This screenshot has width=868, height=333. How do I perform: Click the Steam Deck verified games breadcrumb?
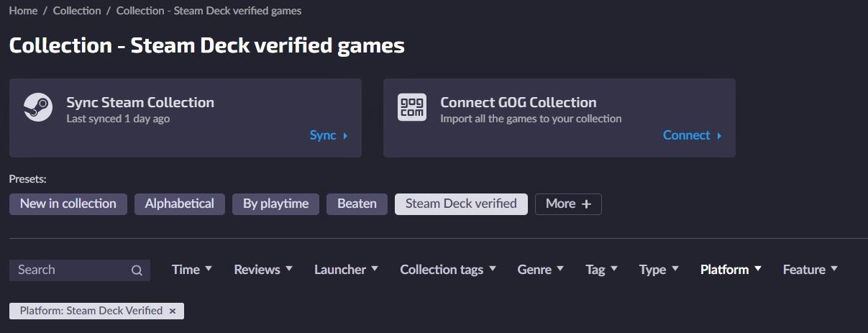[209, 10]
